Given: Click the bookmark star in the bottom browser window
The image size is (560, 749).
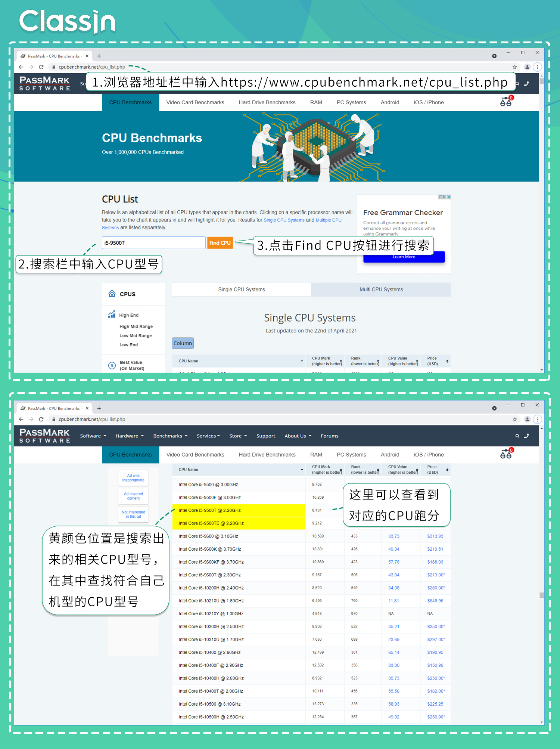Looking at the screenshot, I should [515, 420].
